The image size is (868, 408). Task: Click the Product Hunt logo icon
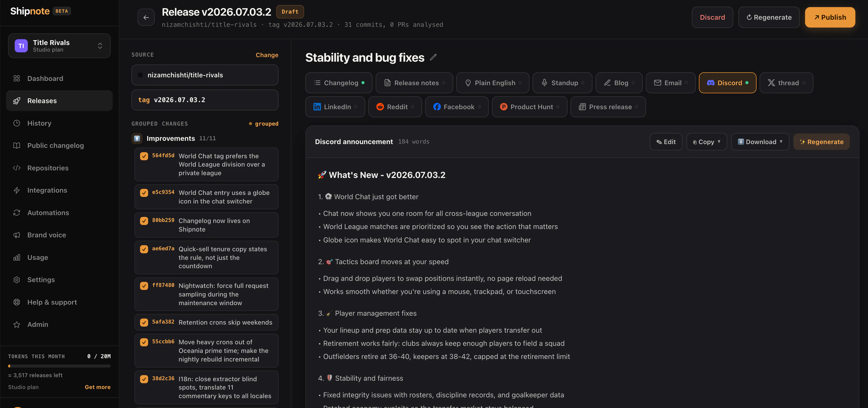[504, 107]
